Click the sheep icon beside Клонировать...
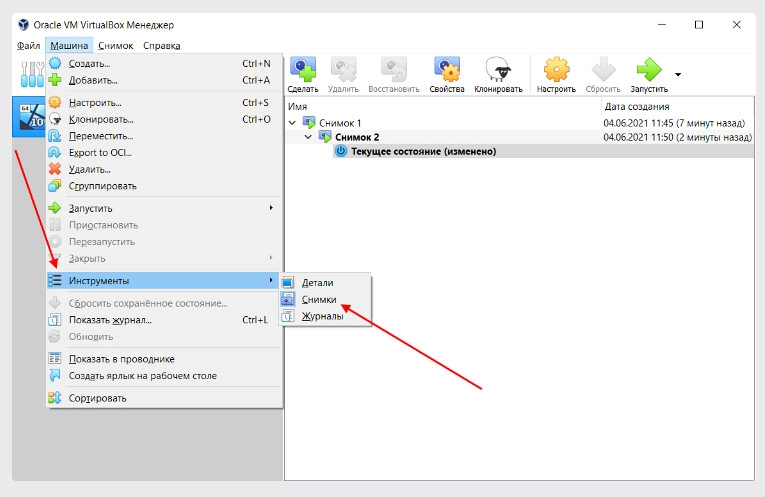This screenshot has width=765, height=497. coord(55,119)
